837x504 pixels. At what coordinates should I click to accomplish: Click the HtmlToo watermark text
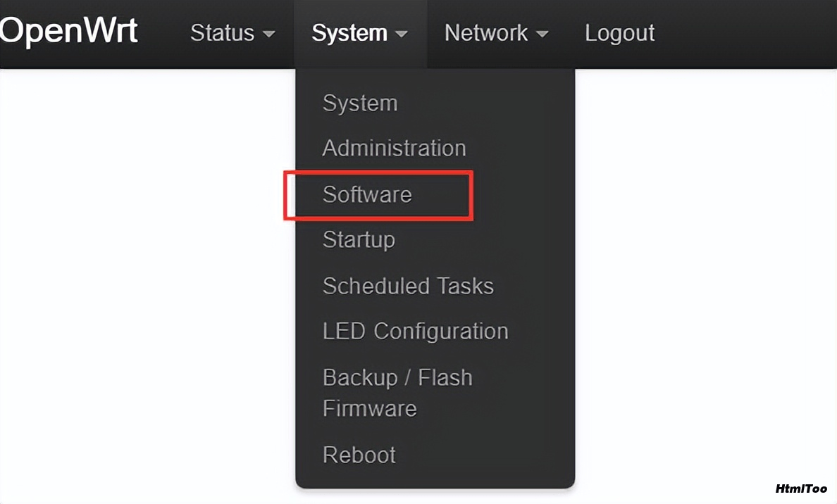coord(801,489)
